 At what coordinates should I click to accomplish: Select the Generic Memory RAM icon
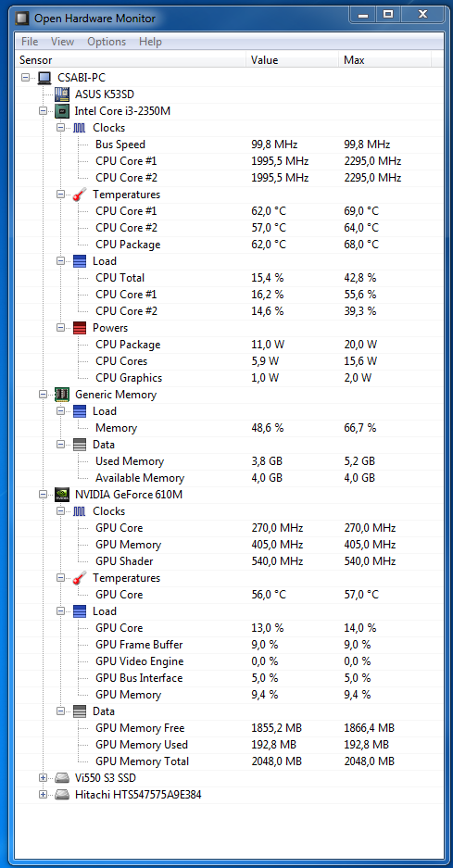pos(62,394)
